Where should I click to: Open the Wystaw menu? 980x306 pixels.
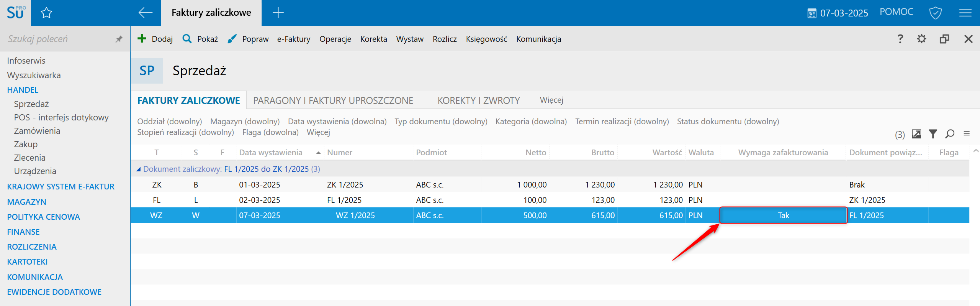click(410, 39)
